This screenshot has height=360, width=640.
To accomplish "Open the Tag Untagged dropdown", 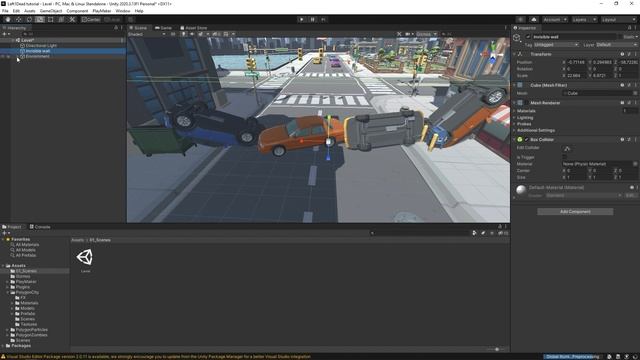I will point(556,45).
